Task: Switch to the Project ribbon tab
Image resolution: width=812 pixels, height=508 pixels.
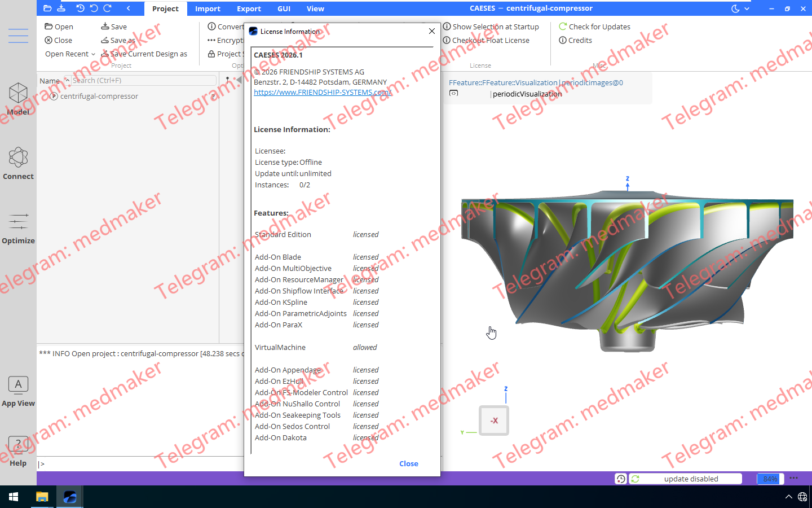Action: click(x=165, y=8)
